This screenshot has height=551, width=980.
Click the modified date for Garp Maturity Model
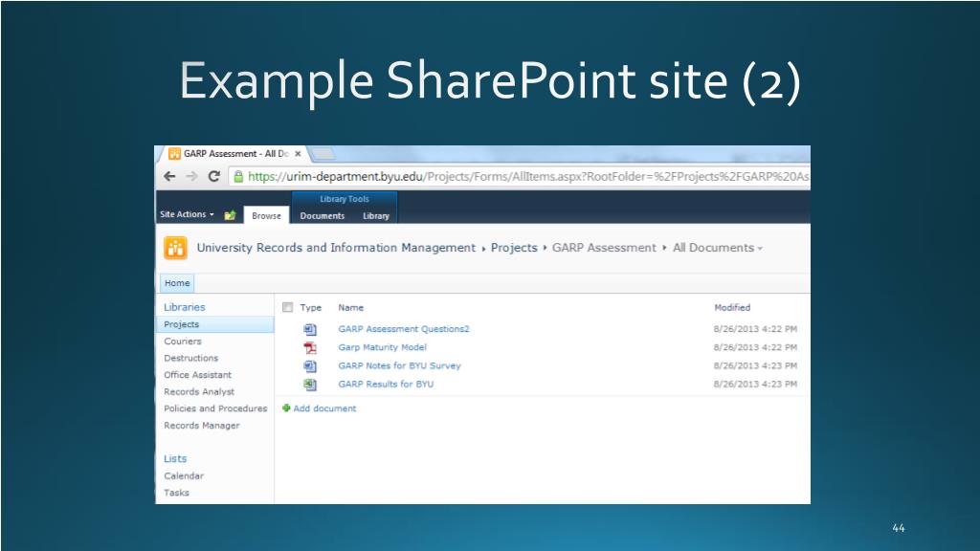pos(755,347)
